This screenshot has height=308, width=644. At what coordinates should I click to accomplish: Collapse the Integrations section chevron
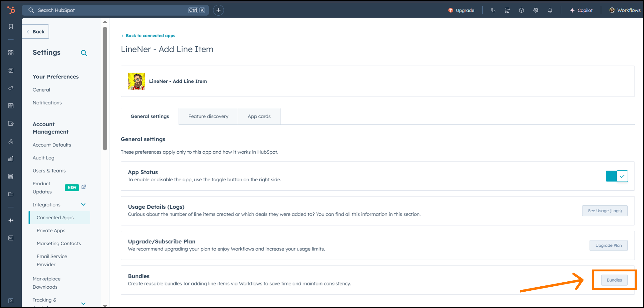coord(83,204)
